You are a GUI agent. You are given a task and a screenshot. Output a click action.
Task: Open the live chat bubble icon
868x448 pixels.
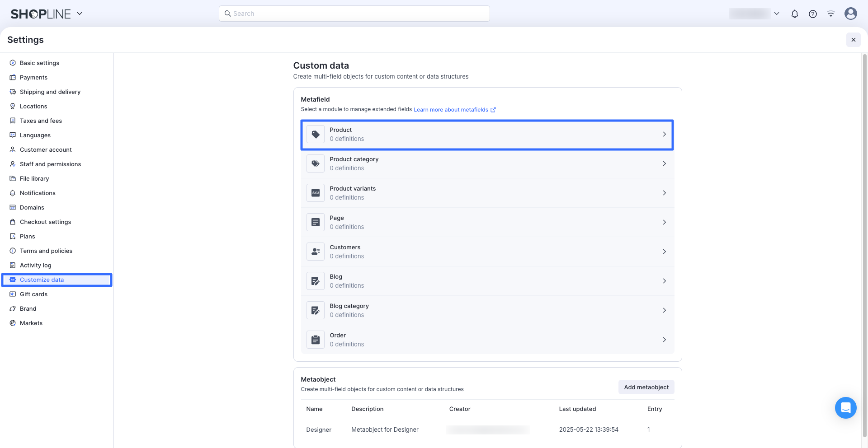(x=845, y=408)
